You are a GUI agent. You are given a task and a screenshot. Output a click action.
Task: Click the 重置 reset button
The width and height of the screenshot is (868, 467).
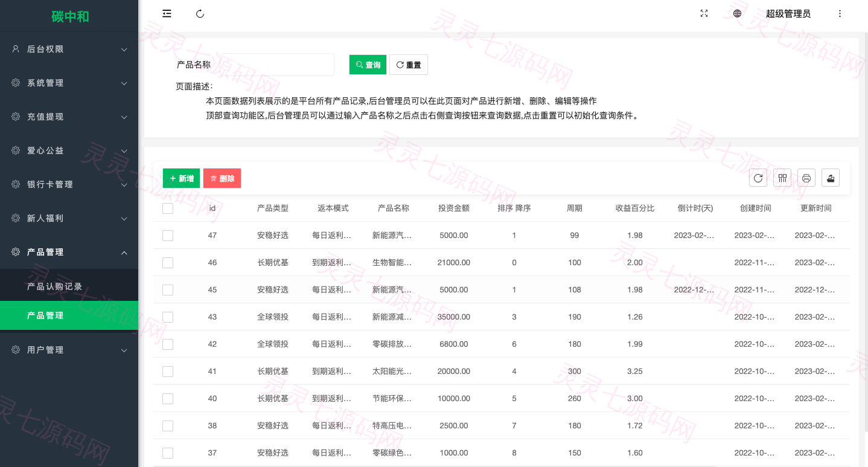coord(409,65)
